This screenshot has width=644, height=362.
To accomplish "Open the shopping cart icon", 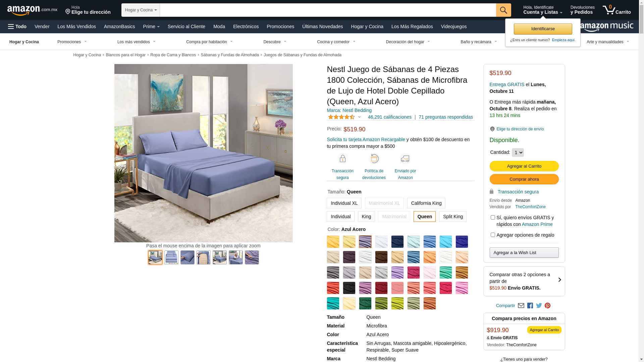I will tap(616, 10).
